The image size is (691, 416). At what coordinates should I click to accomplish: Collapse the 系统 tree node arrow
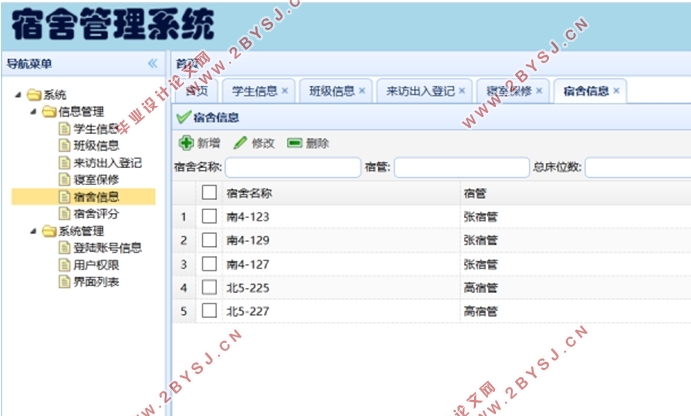click(18, 95)
